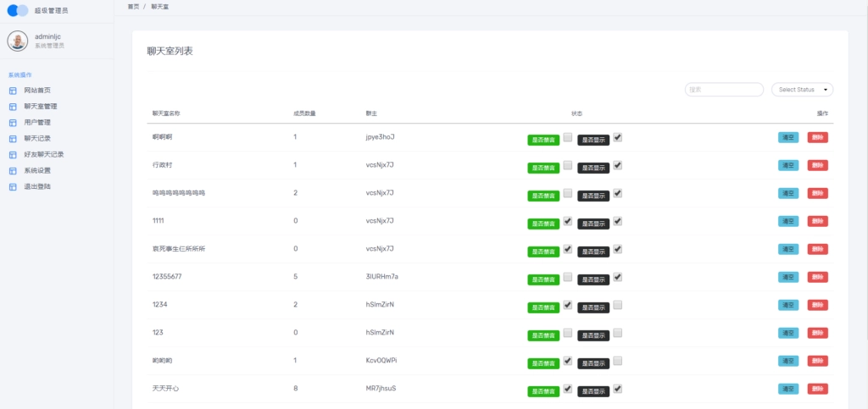Click the 搜索 search input field

(724, 90)
